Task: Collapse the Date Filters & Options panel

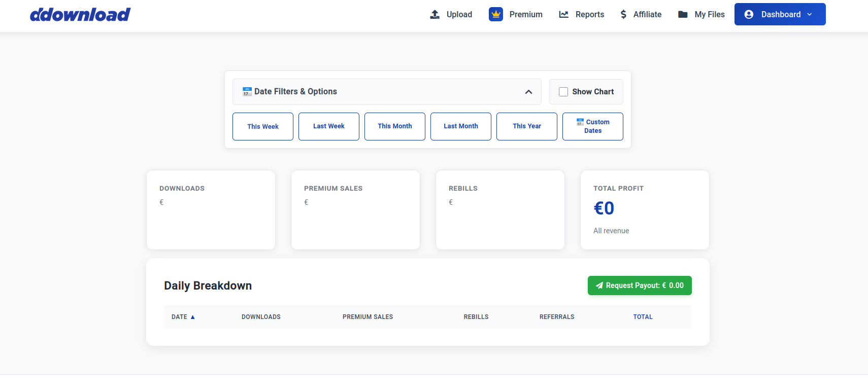Action: pyautogui.click(x=528, y=92)
